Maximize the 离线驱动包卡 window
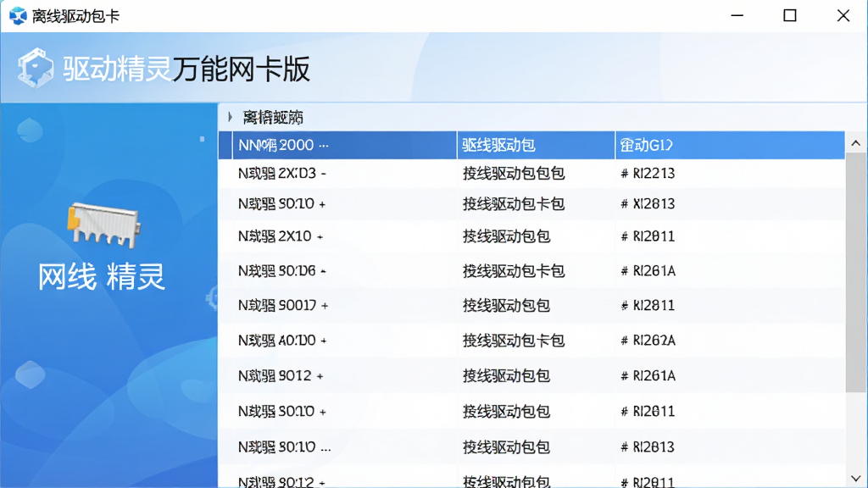This screenshot has width=868, height=488. coord(790,15)
